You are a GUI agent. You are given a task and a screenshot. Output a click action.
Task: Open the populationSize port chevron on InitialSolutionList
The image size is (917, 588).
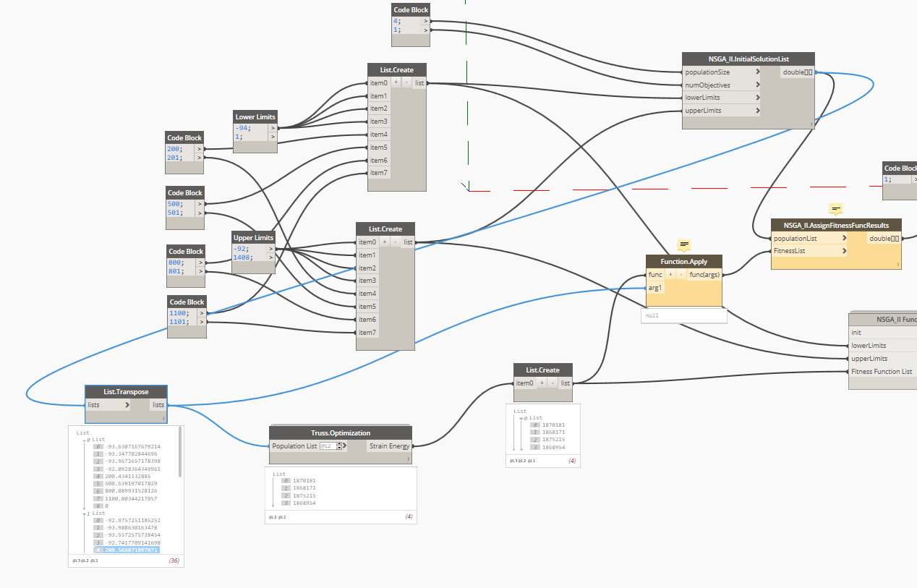tap(757, 72)
